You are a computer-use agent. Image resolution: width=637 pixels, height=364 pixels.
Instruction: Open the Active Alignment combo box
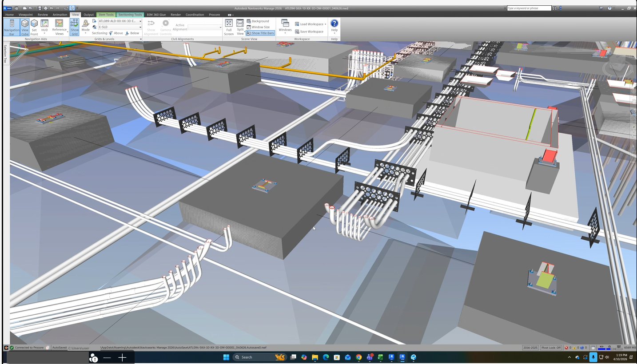tap(205, 28)
